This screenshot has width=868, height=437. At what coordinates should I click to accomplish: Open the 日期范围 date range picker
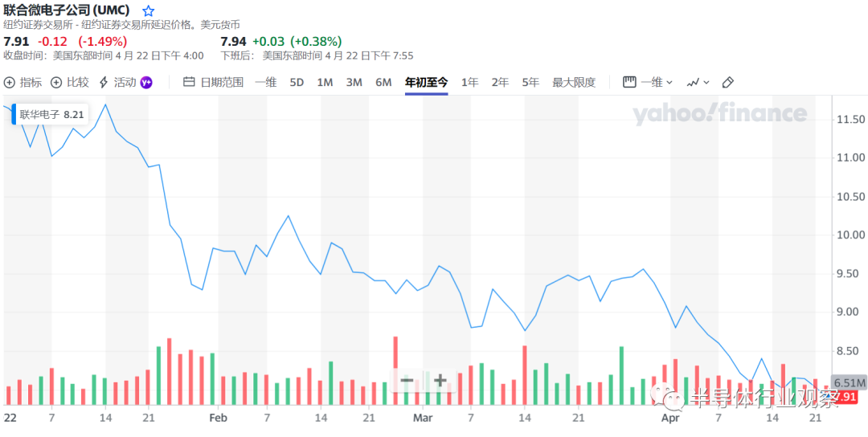click(213, 83)
